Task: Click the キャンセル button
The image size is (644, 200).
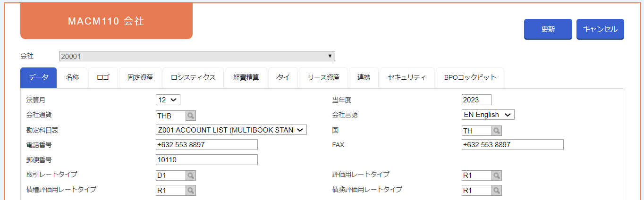Action: click(x=600, y=29)
